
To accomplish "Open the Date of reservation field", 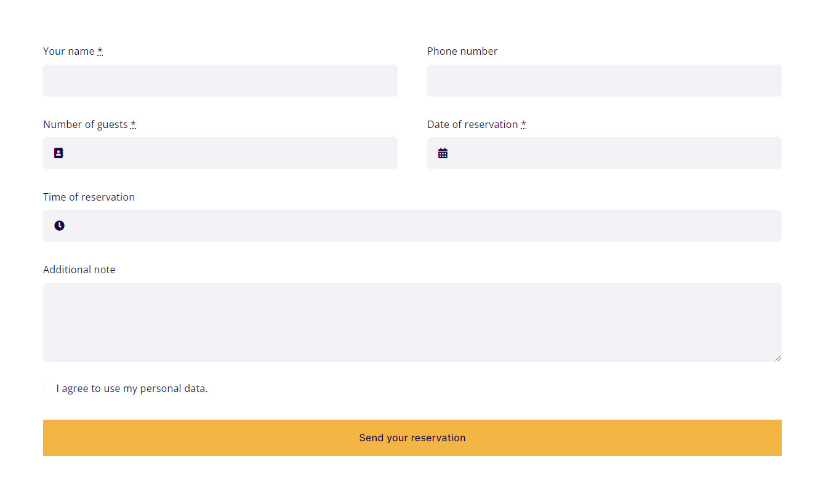I will 604,153.
